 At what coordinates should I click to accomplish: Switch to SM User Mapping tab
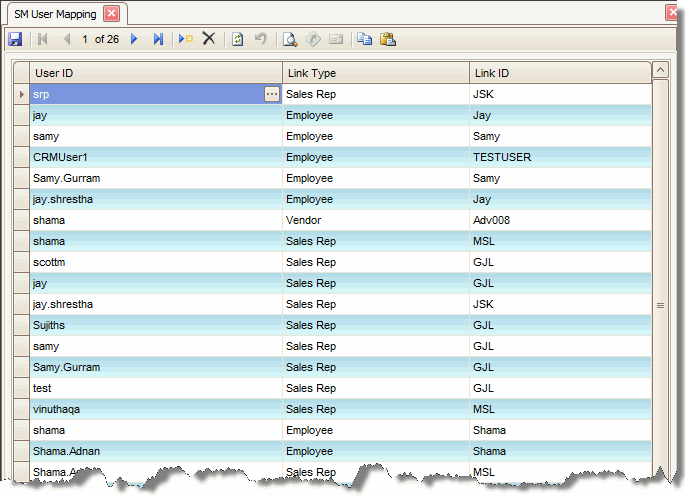click(55, 14)
